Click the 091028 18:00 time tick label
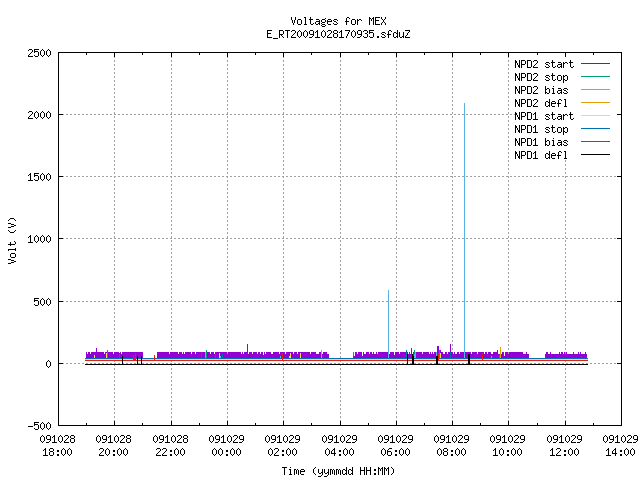 pyautogui.click(x=58, y=446)
